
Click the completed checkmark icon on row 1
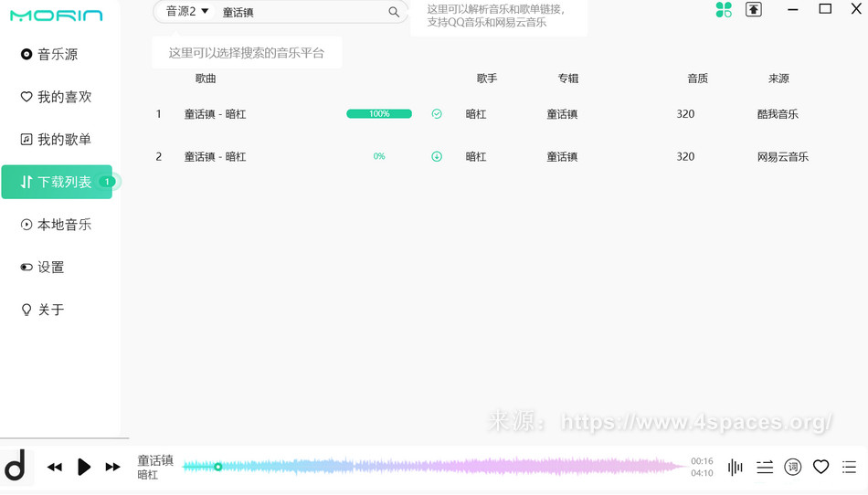click(x=437, y=114)
